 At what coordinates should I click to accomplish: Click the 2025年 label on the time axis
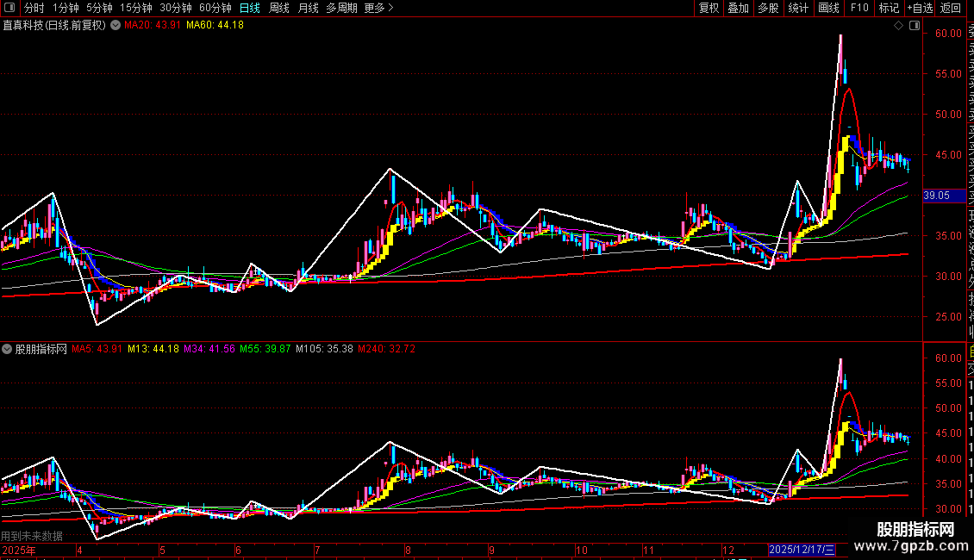[19, 550]
